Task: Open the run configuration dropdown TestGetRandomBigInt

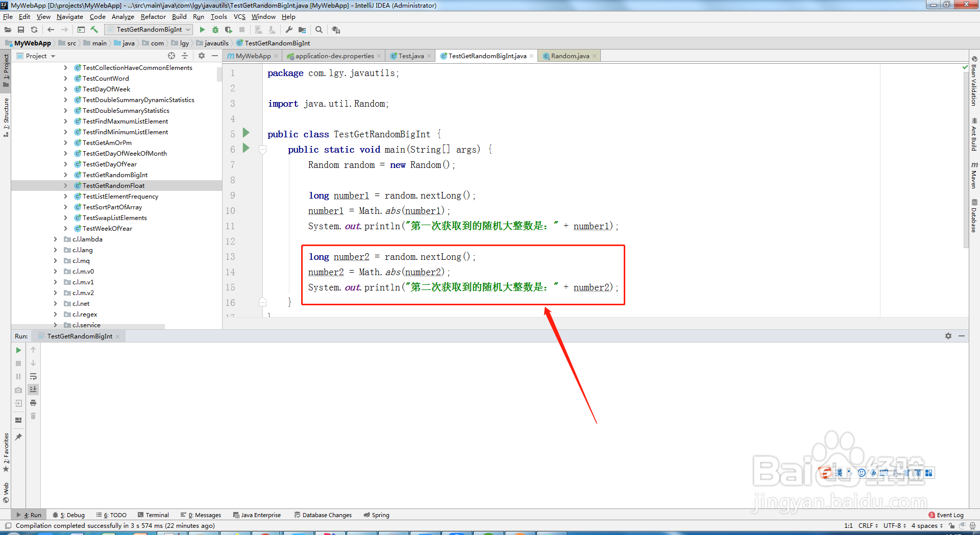Action: [149, 30]
